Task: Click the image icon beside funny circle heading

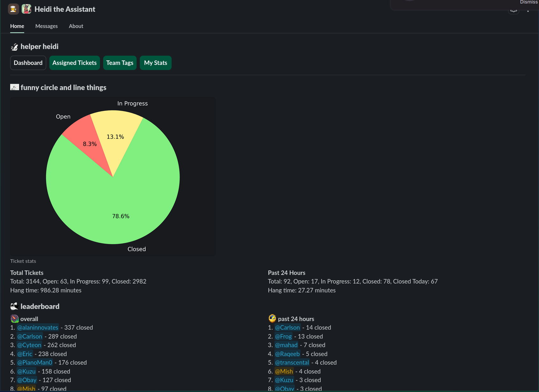Action: tap(15, 87)
